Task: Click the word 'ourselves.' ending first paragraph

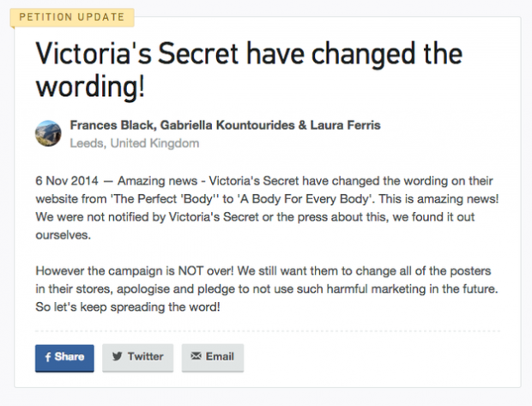Action: (63, 235)
